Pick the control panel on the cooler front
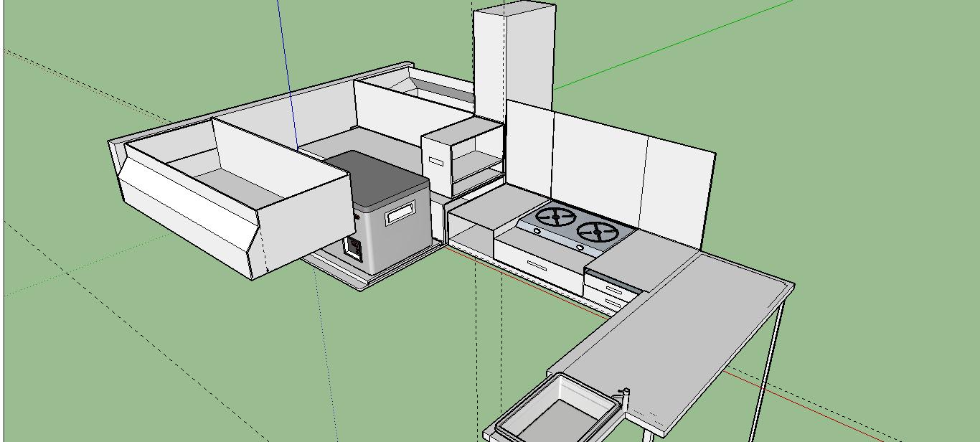The height and width of the screenshot is (442, 980). 354,248
